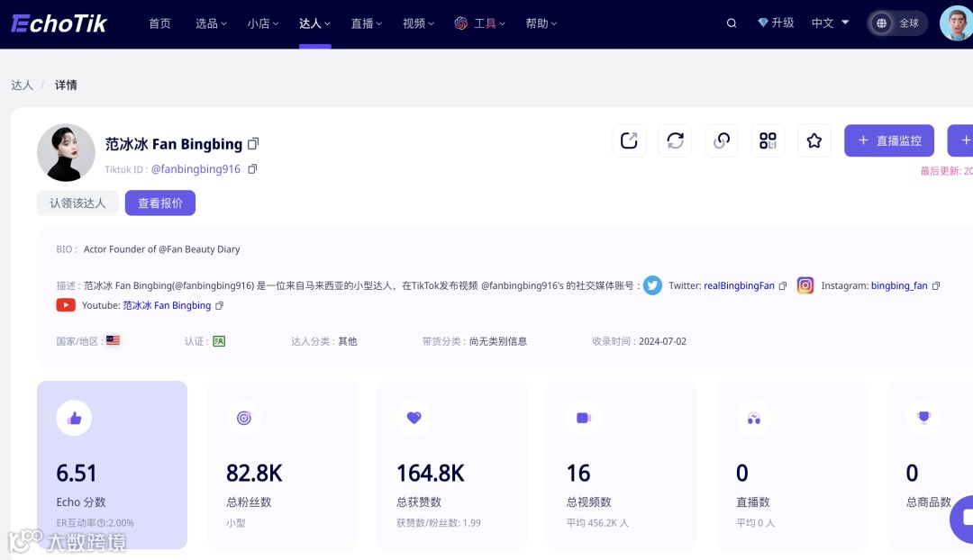Open the QR code icon button
The image size is (973, 560).
(768, 140)
